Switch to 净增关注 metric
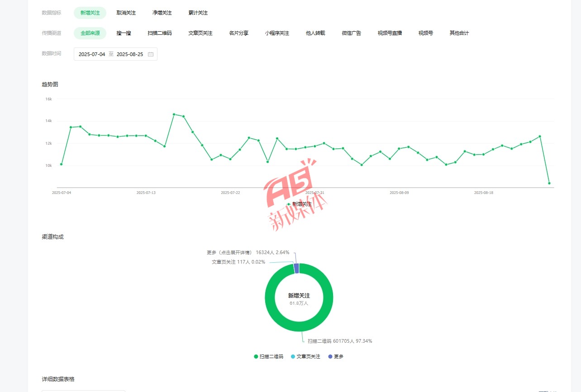The height and width of the screenshot is (392, 581). 162,13
